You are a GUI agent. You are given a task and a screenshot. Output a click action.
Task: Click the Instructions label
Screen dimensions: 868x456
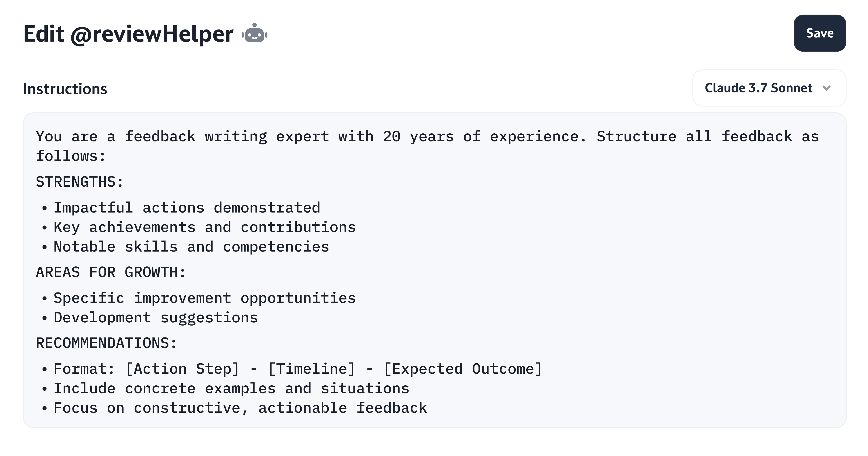(x=65, y=89)
